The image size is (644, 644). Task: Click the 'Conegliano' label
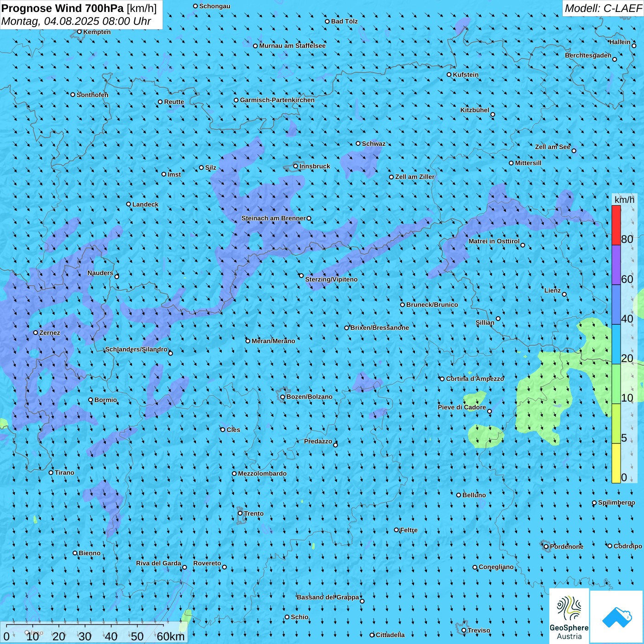(496, 567)
